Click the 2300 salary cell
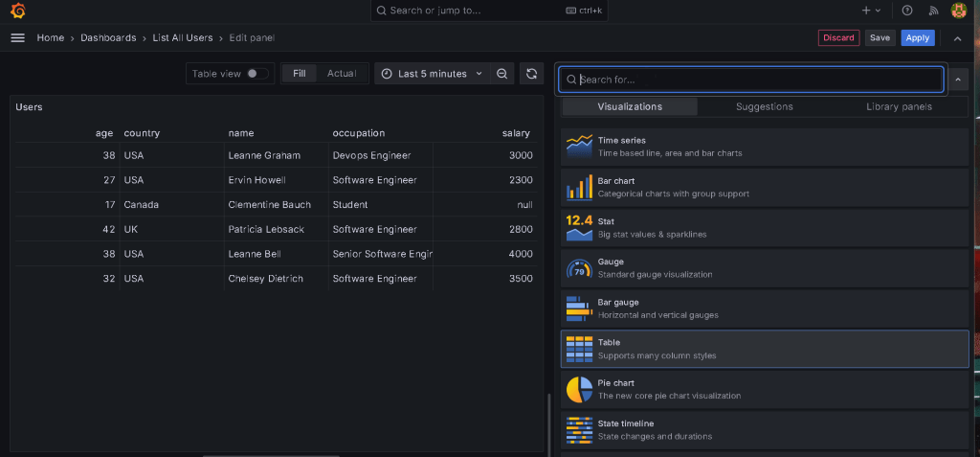This screenshot has width=980, height=457. click(485, 180)
